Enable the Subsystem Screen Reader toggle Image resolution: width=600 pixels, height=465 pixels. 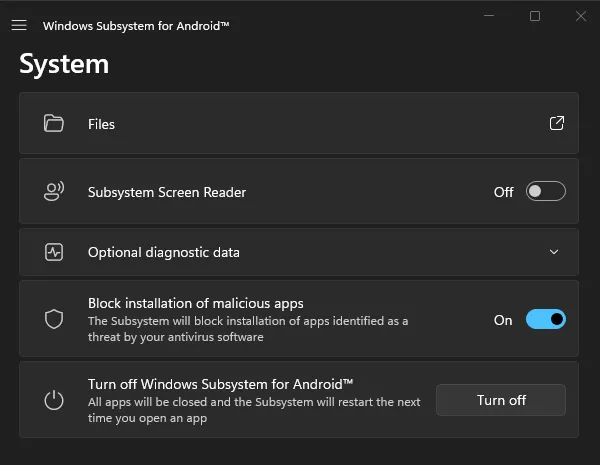click(546, 191)
